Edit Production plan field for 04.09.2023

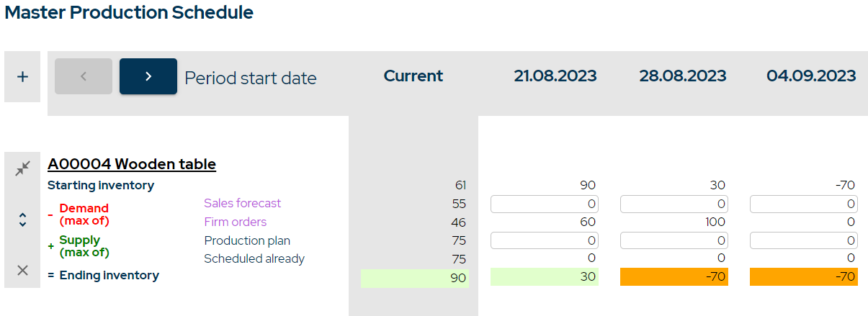pos(804,240)
